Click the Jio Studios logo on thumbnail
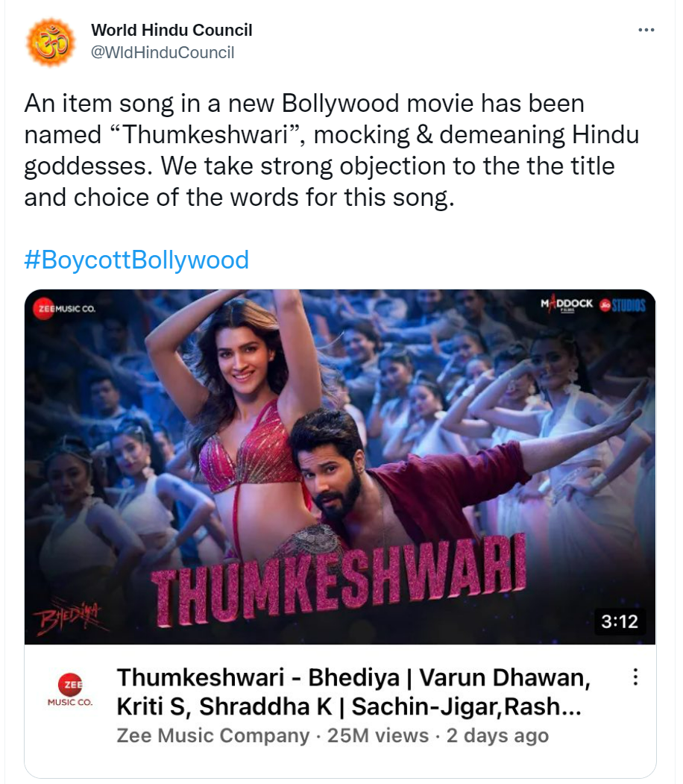The width and height of the screenshot is (683, 784). click(x=623, y=305)
